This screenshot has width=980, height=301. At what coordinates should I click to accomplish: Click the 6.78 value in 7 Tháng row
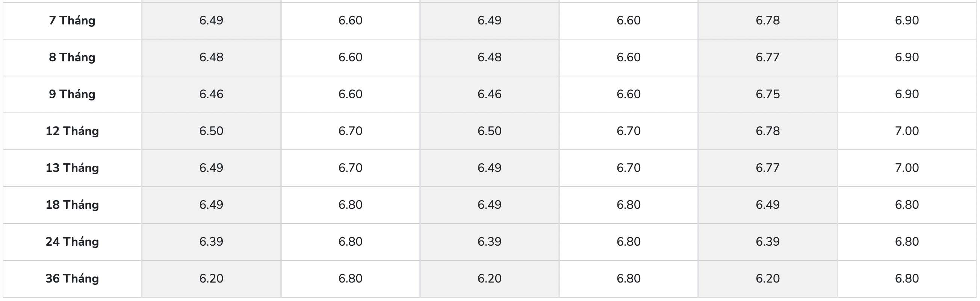coord(768,20)
